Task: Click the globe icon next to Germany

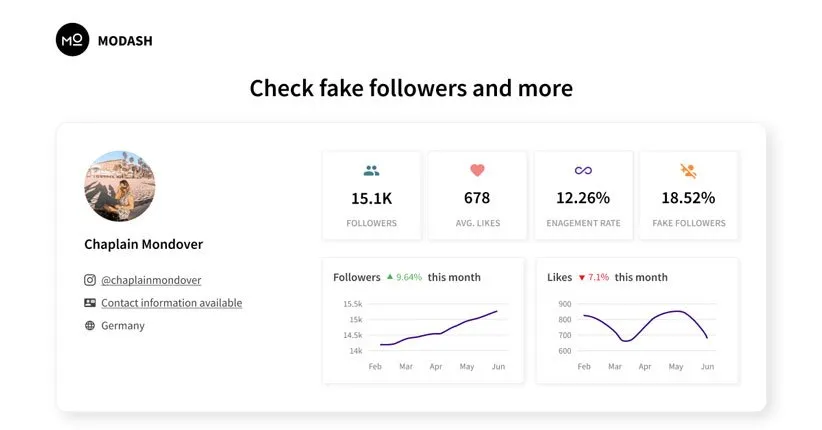Action: coord(90,326)
